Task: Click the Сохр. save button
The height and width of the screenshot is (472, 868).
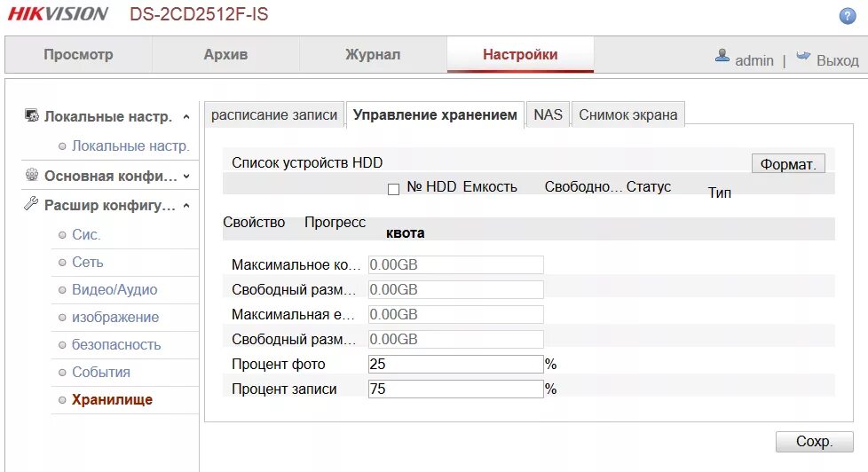Action: point(814,442)
